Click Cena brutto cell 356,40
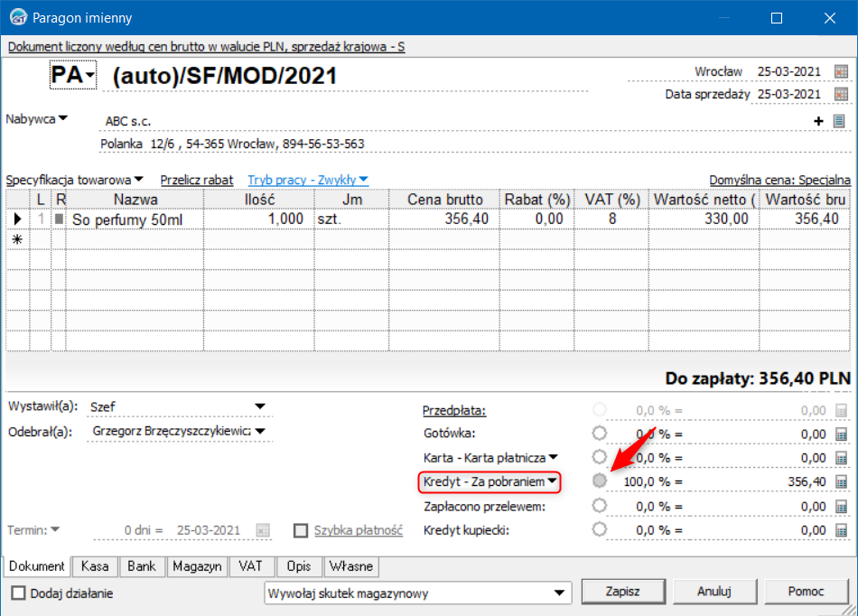The image size is (858, 616). tap(443, 219)
